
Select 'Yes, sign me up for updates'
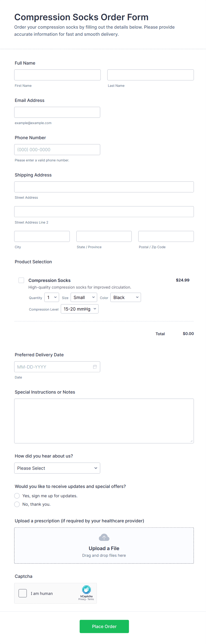coord(17,496)
